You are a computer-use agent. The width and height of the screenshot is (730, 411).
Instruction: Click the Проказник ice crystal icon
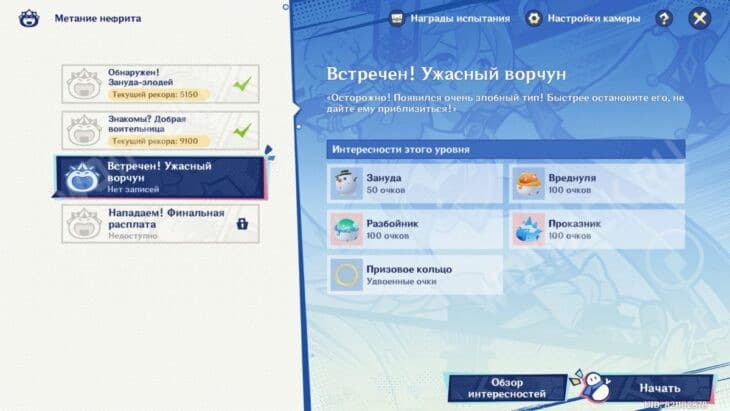(x=528, y=229)
